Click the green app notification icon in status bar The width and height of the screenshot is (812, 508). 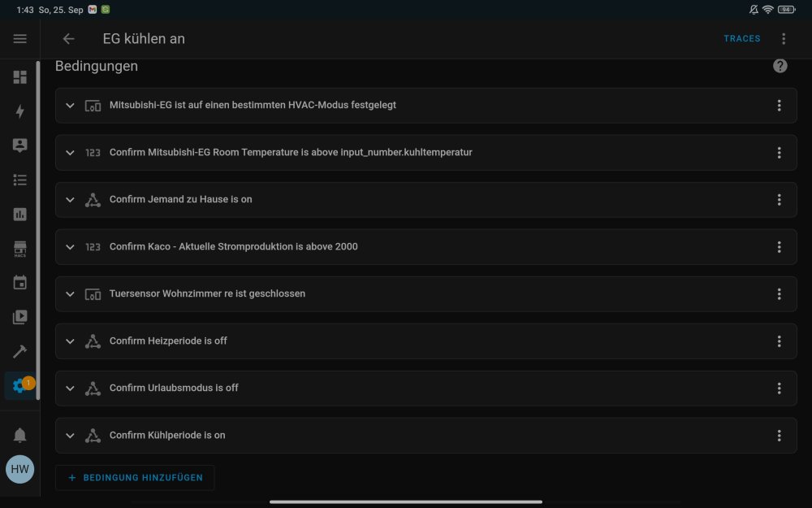click(105, 9)
